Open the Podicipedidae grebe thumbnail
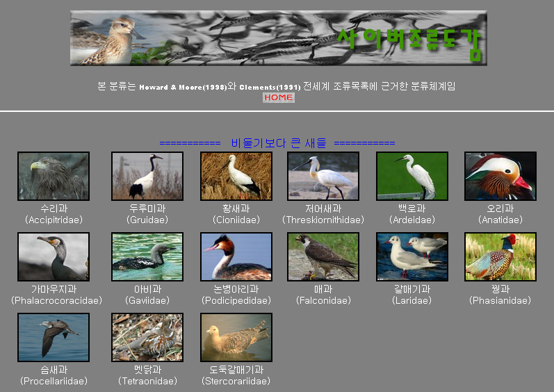 point(236,256)
